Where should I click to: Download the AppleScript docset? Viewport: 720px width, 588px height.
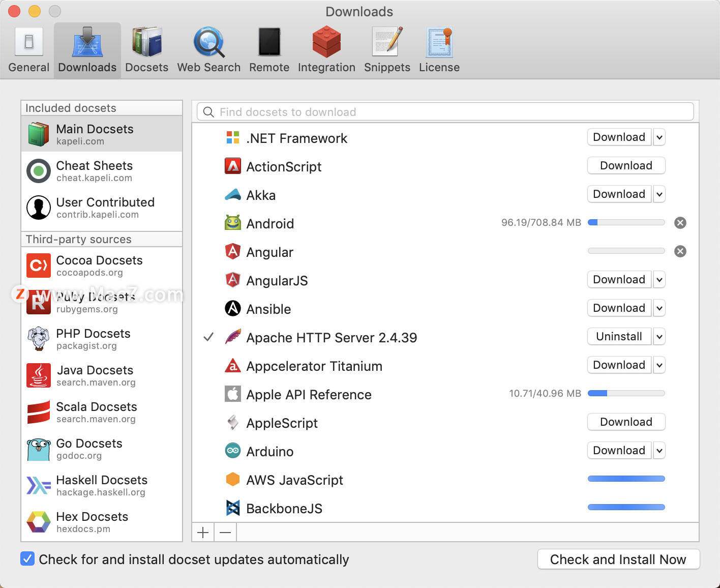click(626, 422)
